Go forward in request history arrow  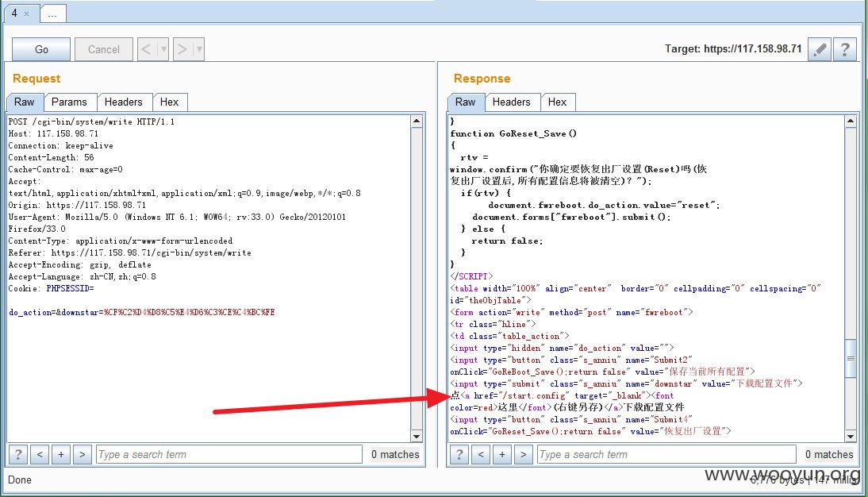(182, 49)
